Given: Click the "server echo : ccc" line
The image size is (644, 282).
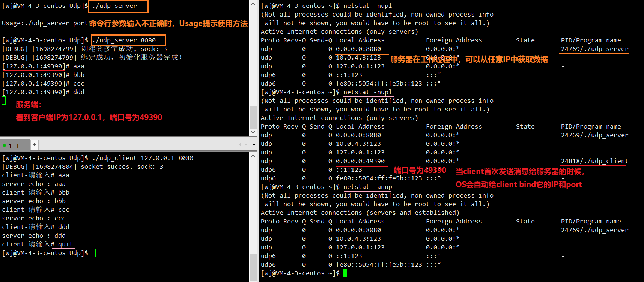Looking at the screenshot, I should (34, 218).
